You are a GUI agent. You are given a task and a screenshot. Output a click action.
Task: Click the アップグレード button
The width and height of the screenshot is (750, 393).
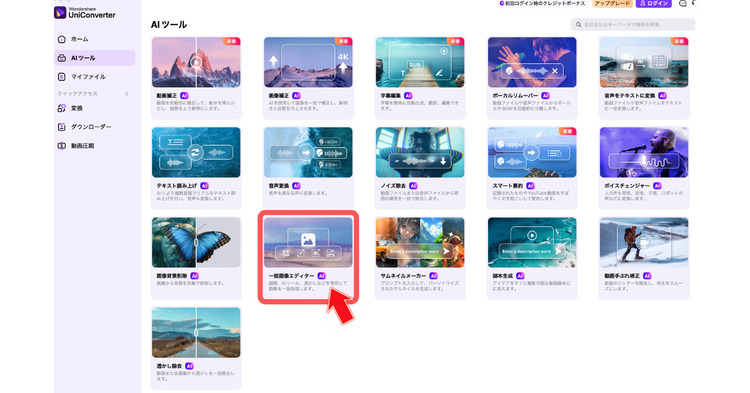pos(612,3)
